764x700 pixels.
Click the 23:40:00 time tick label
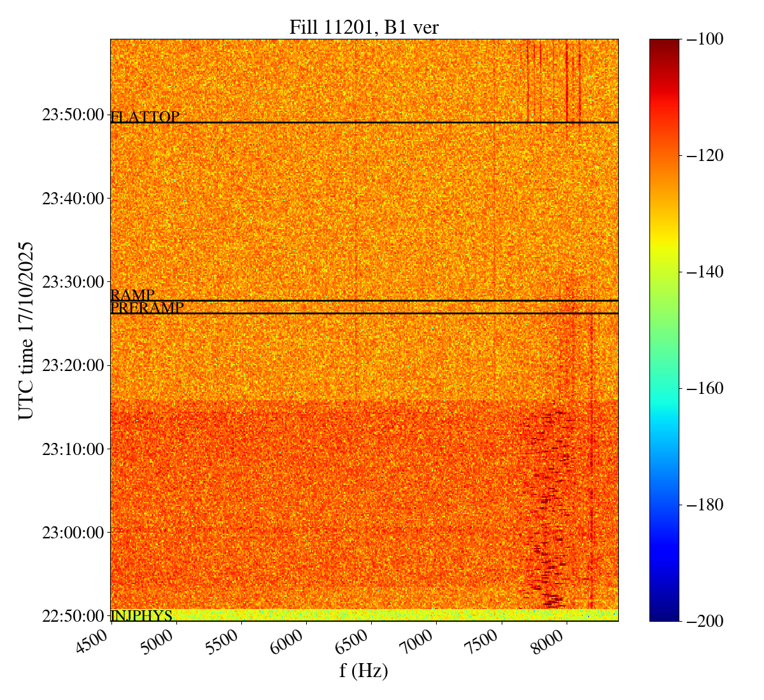click(73, 199)
